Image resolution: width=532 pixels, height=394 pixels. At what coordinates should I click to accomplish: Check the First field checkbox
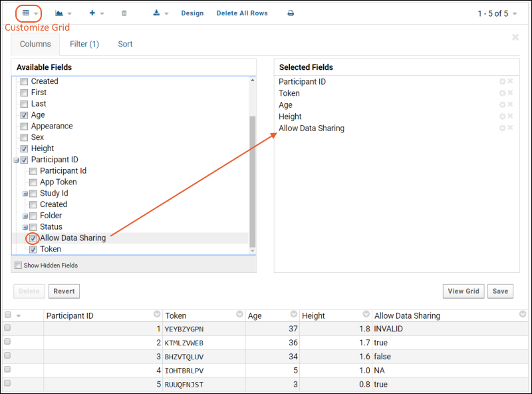coord(24,93)
